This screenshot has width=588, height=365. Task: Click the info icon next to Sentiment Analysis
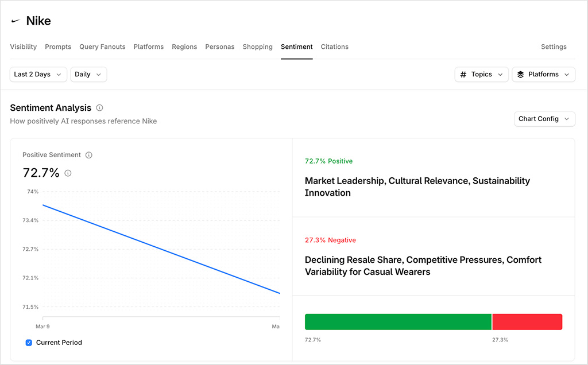(x=99, y=107)
